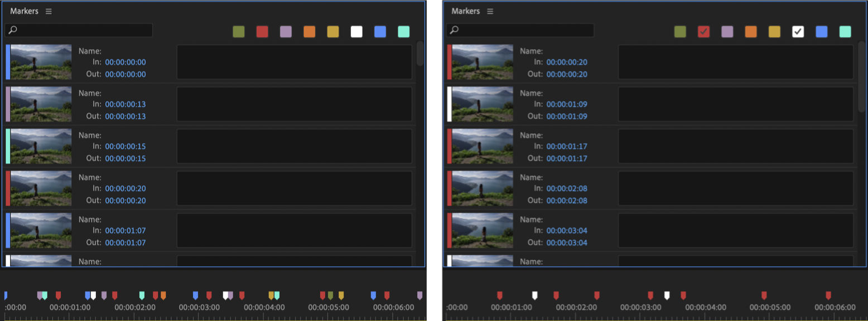Click the In timecode 00:00:01:07

click(126, 231)
